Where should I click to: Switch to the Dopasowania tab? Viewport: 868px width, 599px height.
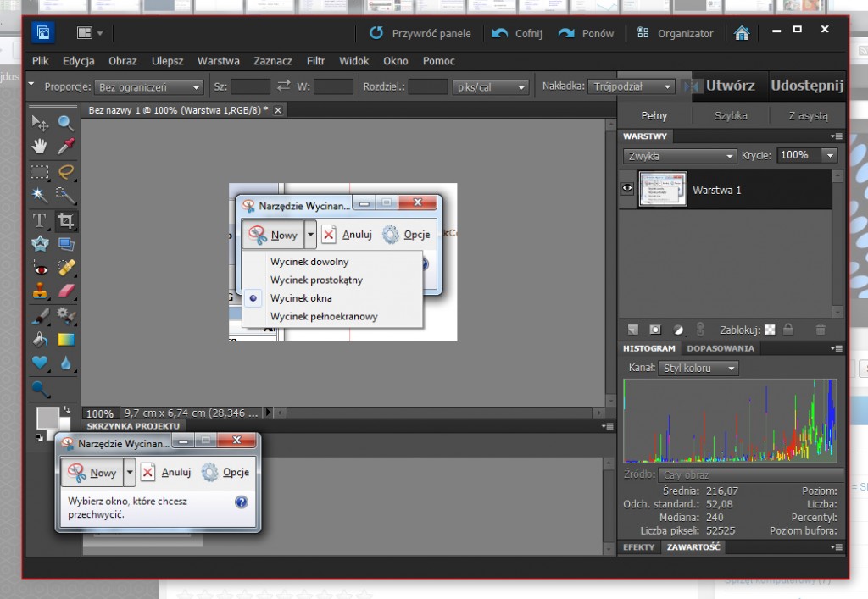(721, 348)
